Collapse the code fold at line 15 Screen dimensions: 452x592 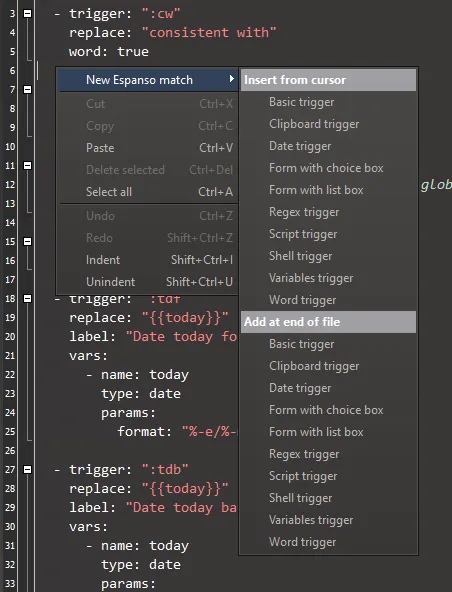[28, 241]
